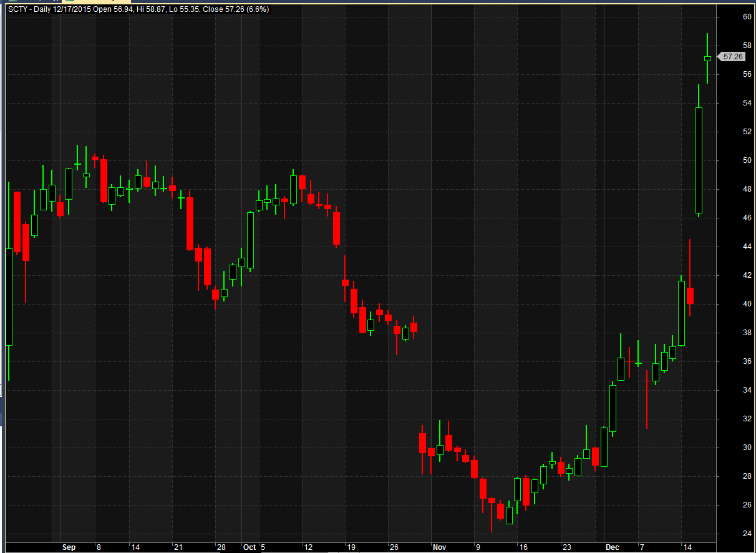Click the 19 date label in October
This screenshot has width=756, height=553.
pyautogui.click(x=351, y=547)
